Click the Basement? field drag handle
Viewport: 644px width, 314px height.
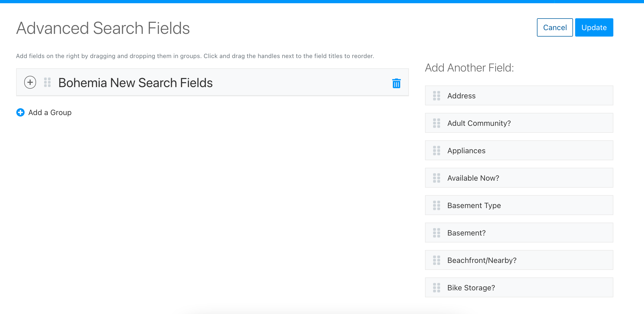tap(437, 233)
